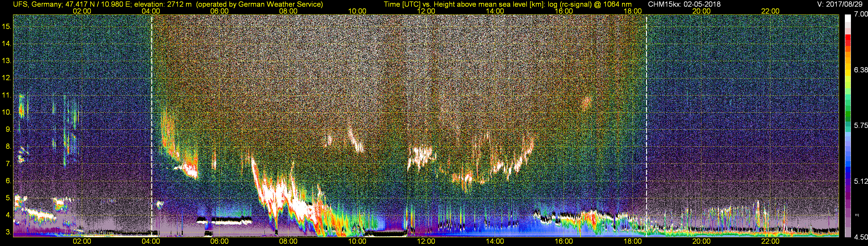Click the 18:00 label on the top time axis
Viewport: 868px width, 246px height.
pos(632,11)
